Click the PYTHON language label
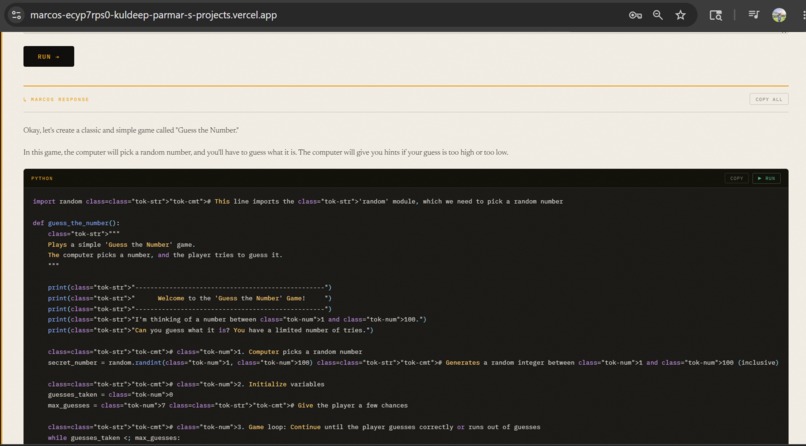 pyautogui.click(x=42, y=178)
